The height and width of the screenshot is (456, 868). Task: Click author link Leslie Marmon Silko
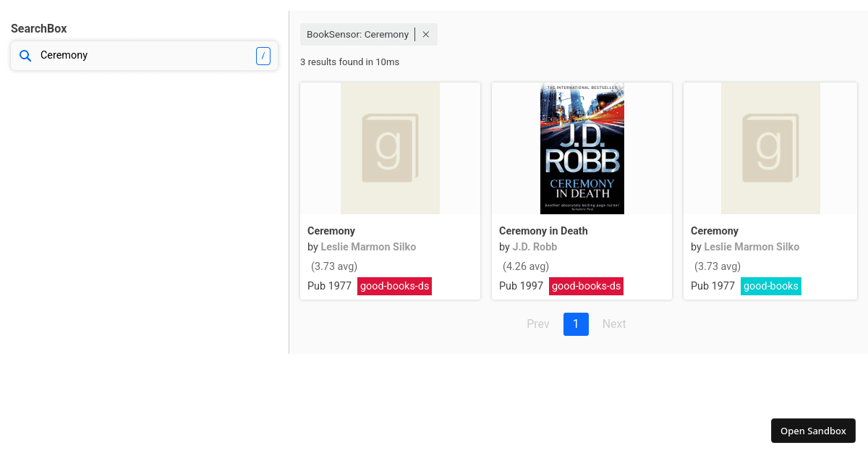click(368, 247)
